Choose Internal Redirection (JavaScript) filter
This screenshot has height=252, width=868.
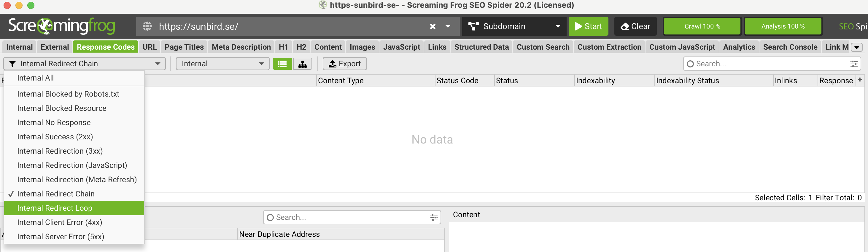point(74,165)
